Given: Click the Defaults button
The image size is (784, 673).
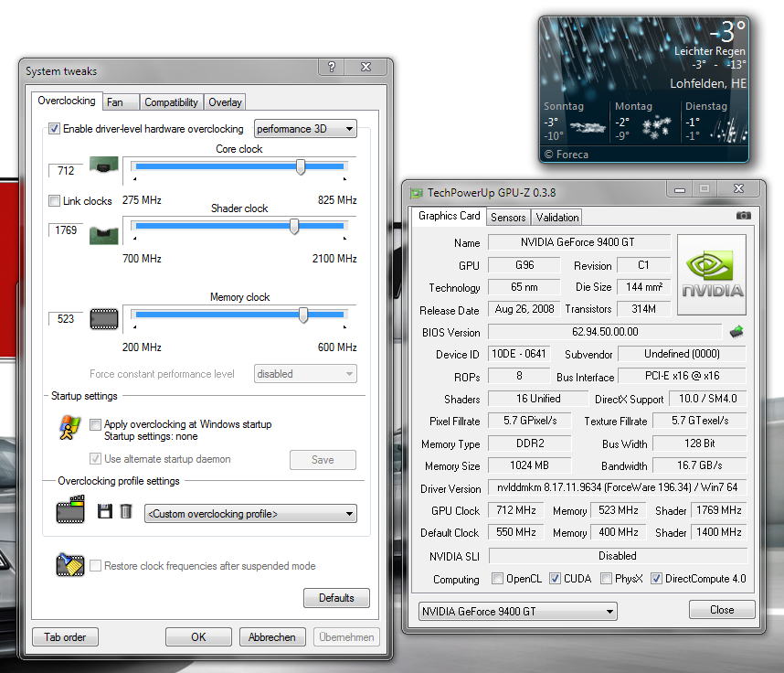Looking at the screenshot, I should click(x=336, y=598).
